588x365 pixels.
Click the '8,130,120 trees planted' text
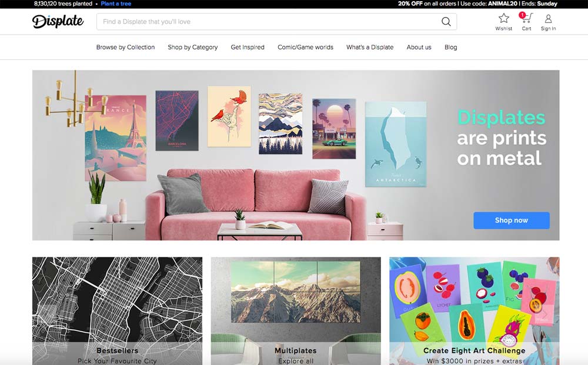point(63,4)
